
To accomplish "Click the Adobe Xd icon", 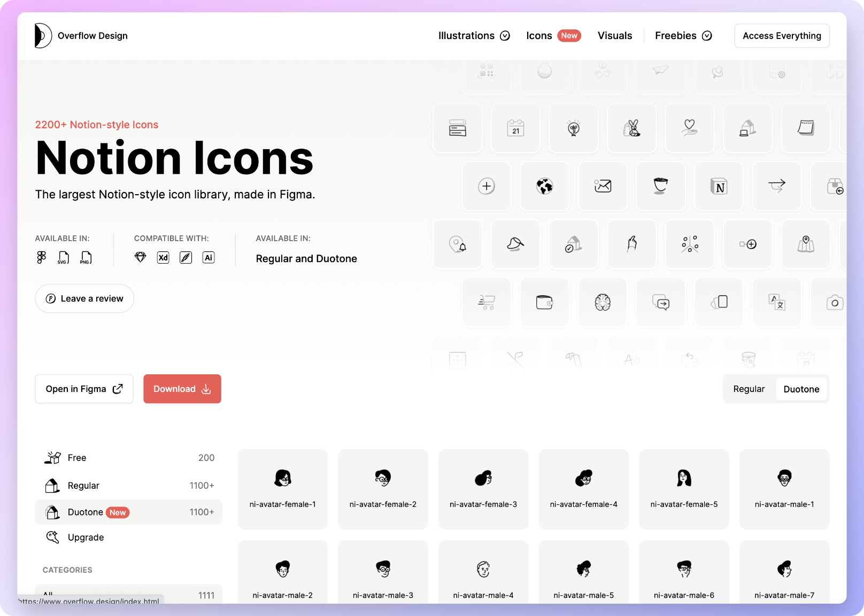I will [x=163, y=258].
